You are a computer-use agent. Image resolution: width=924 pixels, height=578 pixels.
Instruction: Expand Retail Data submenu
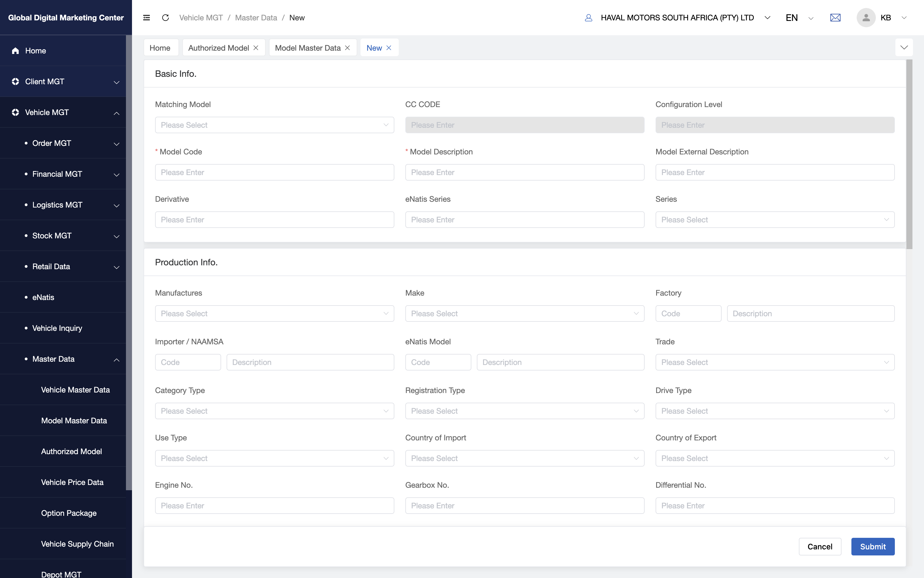pyautogui.click(x=116, y=267)
